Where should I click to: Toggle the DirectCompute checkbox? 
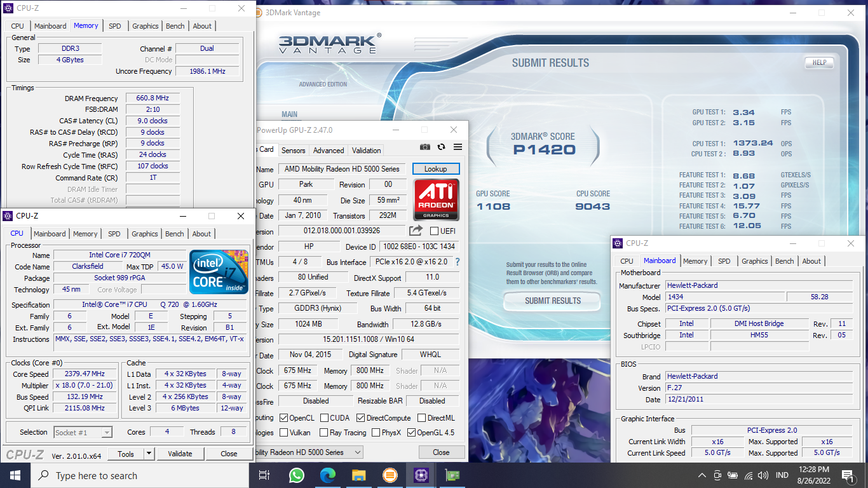tap(361, 417)
